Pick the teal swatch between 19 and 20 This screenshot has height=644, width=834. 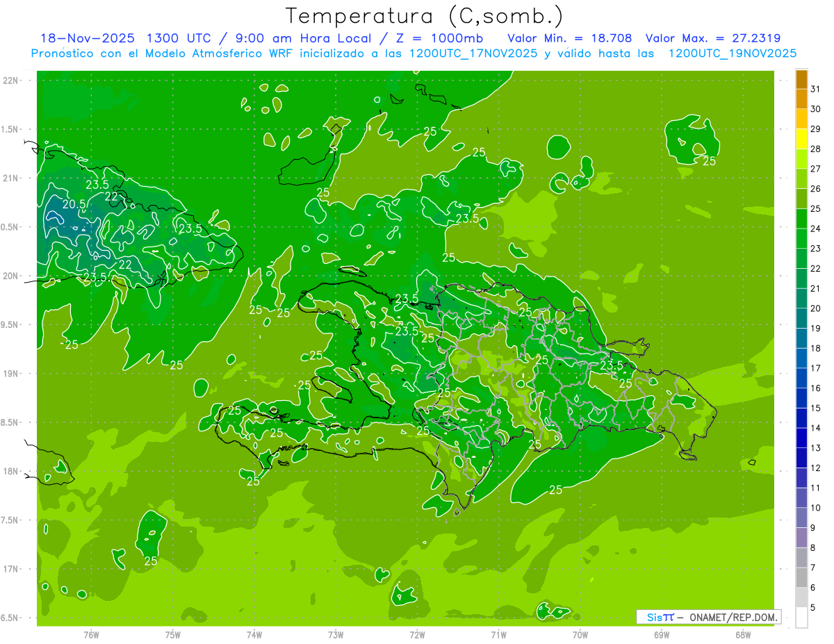(802, 319)
